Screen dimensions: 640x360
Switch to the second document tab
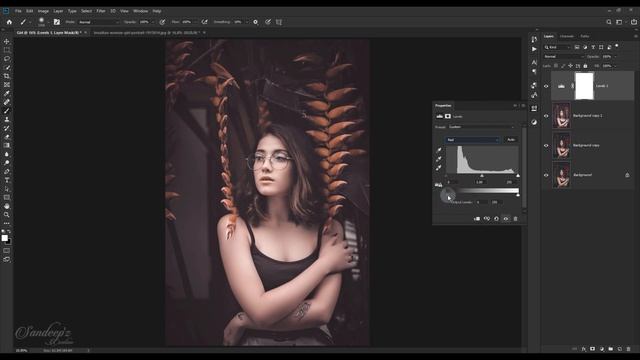click(146, 33)
